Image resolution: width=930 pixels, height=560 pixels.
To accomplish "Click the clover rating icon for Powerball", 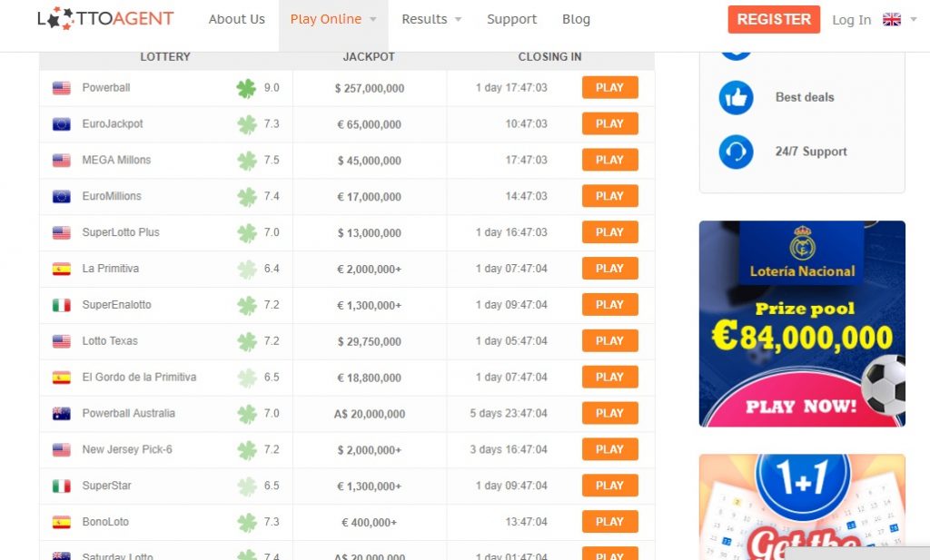I will click(246, 88).
